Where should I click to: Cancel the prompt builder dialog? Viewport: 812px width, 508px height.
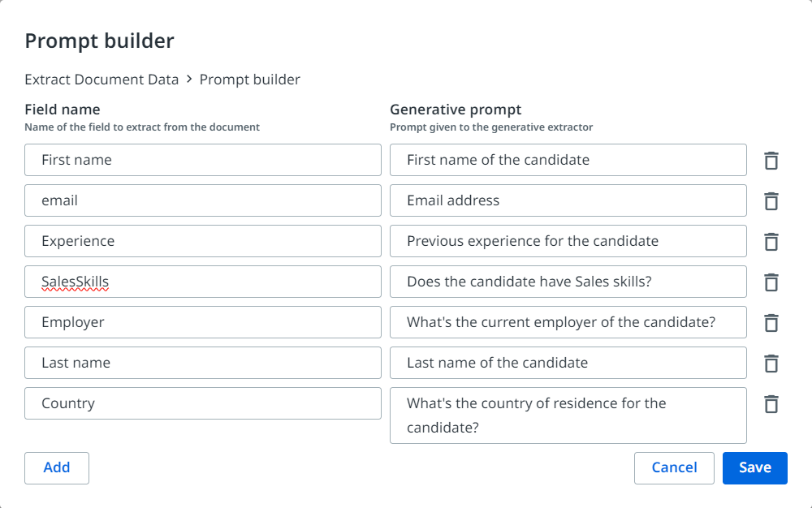(x=674, y=467)
